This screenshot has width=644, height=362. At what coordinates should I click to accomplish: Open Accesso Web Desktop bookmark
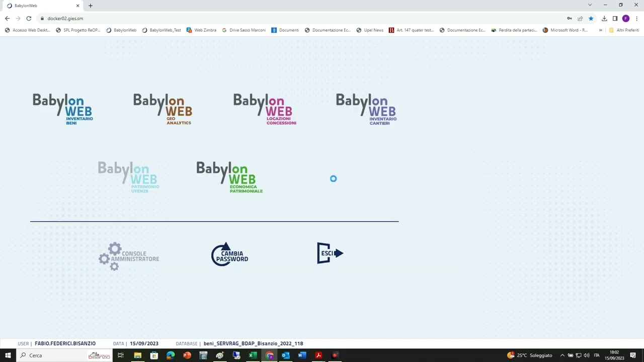(x=28, y=30)
